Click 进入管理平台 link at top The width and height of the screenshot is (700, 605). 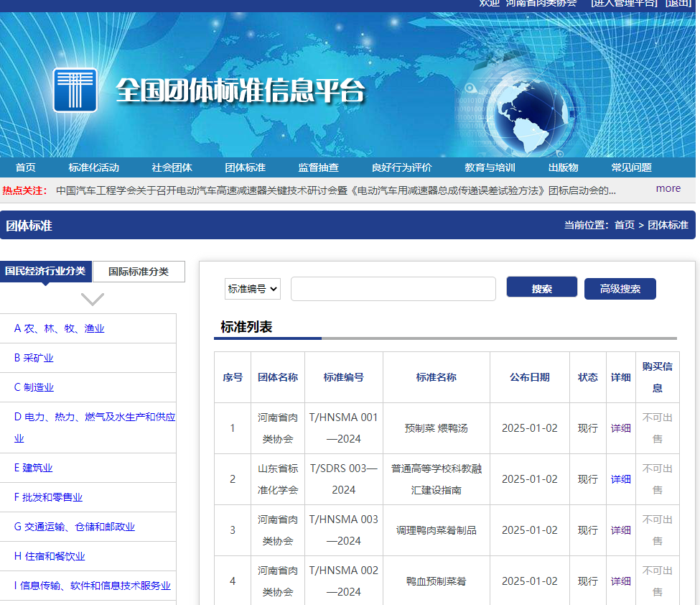[623, 3]
